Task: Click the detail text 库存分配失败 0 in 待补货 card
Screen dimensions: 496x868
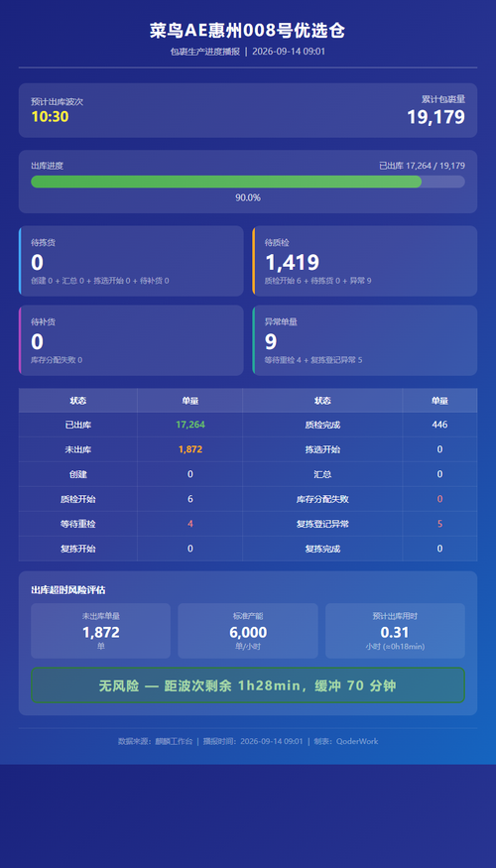Action: click(57, 360)
